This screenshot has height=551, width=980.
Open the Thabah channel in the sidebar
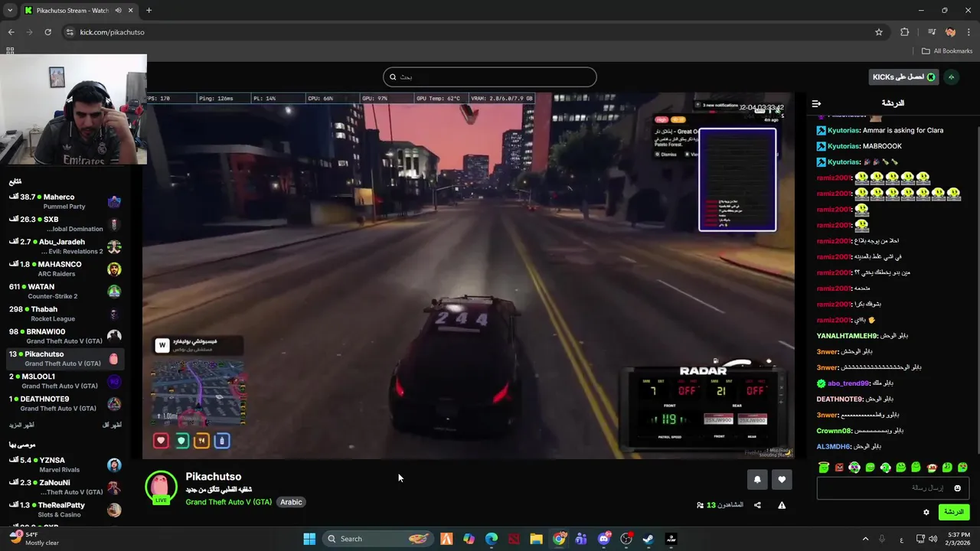64,314
